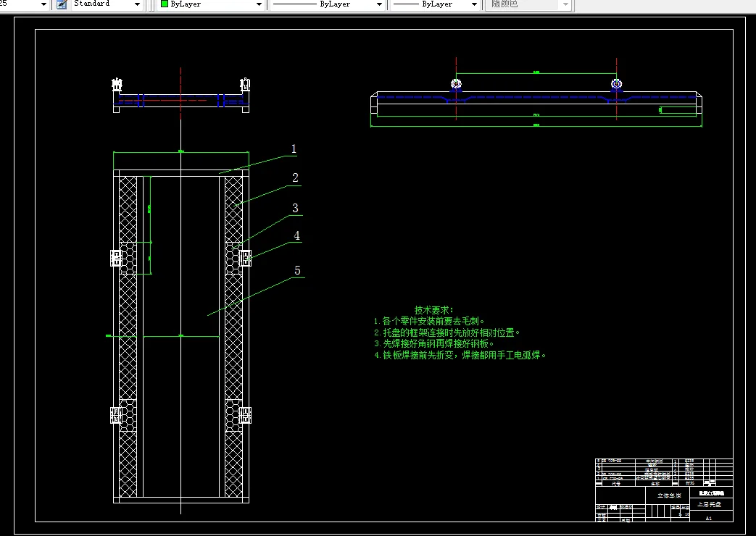Select note 4 '铁板焊接前先折变'
Viewport: 756px width, 536px height.
tap(417, 355)
